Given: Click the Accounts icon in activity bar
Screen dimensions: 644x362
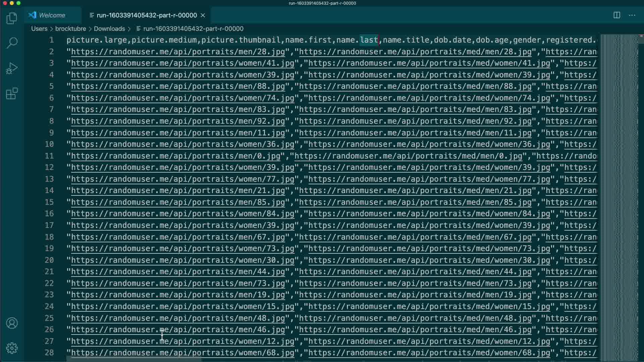Looking at the screenshot, I should click(12, 323).
